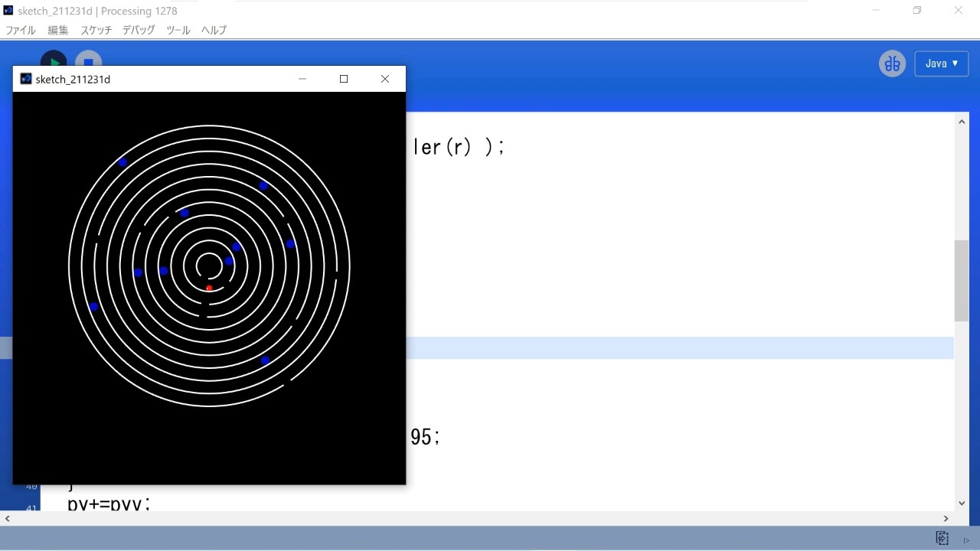
Task: Open the ツール menu
Action: [178, 30]
